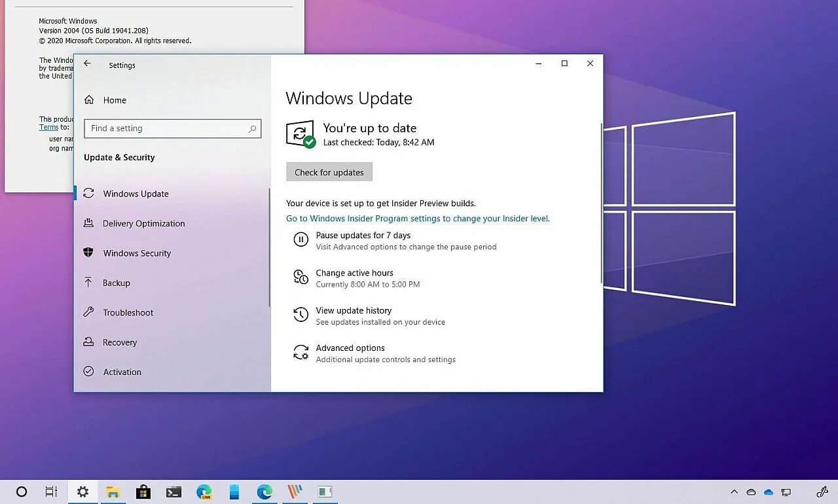Click the Pause updates for 7 days icon
This screenshot has height=504, width=838.
click(301, 240)
